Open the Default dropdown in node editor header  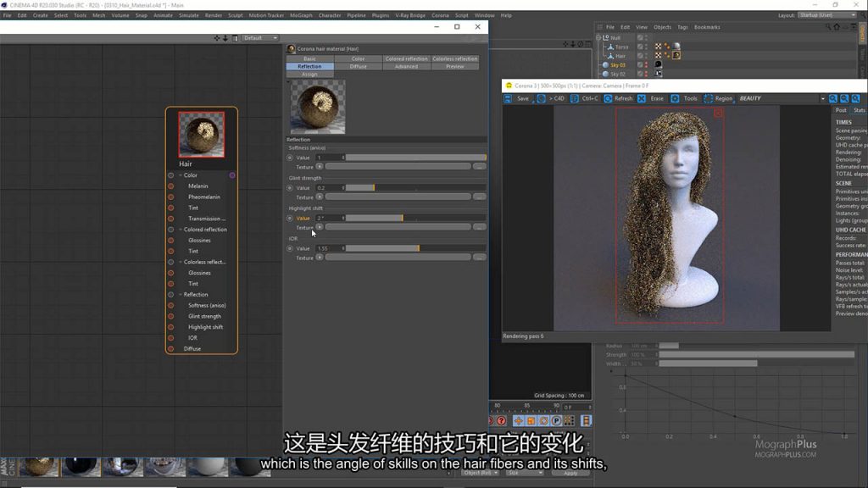point(260,38)
